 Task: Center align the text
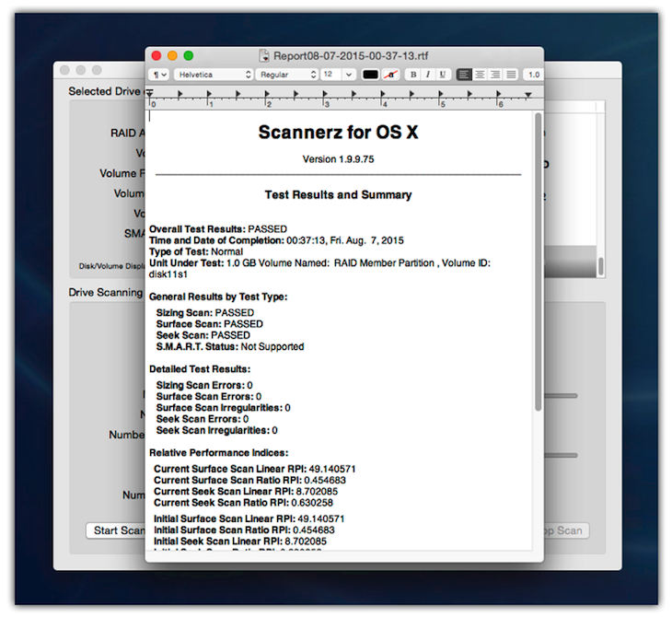(480, 75)
